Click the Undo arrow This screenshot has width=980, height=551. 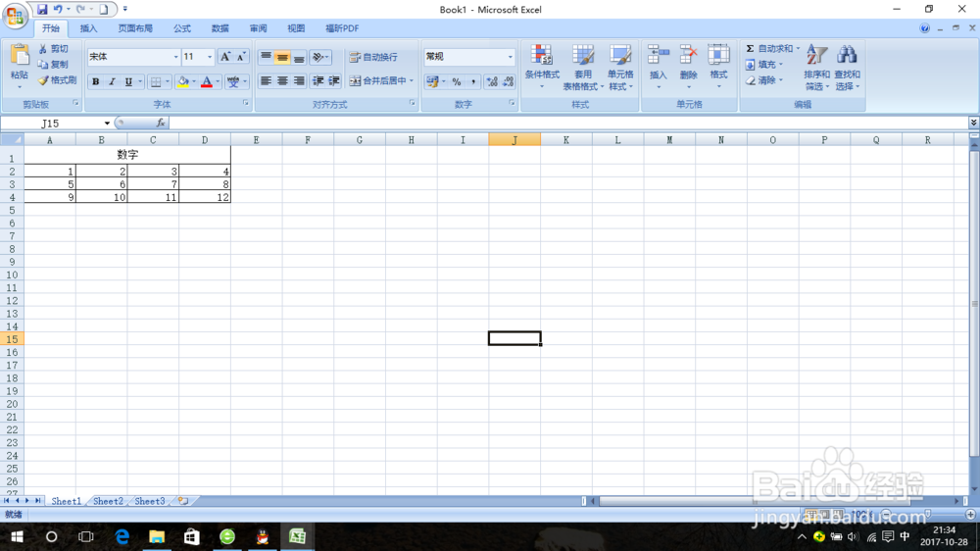point(58,9)
